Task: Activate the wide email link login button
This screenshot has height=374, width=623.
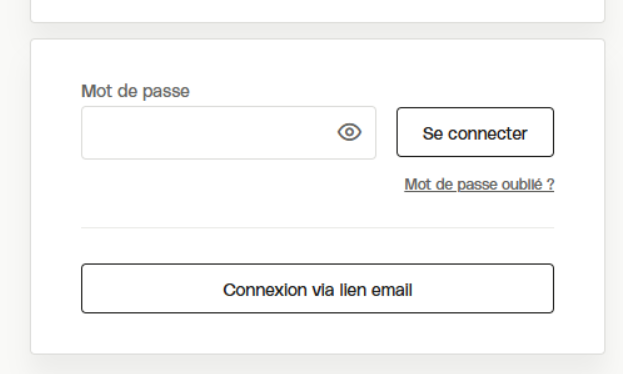Action: pyautogui.click(x=317, y=289)
